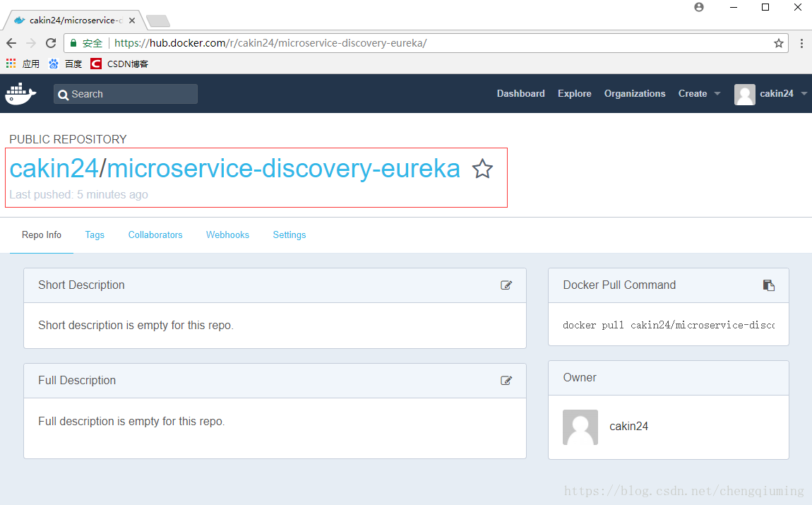Image resolution: width=812 pixels, height=505 pixels.
Task: Click 'Full description is empty for this repo.'
Action: [131, 421]
